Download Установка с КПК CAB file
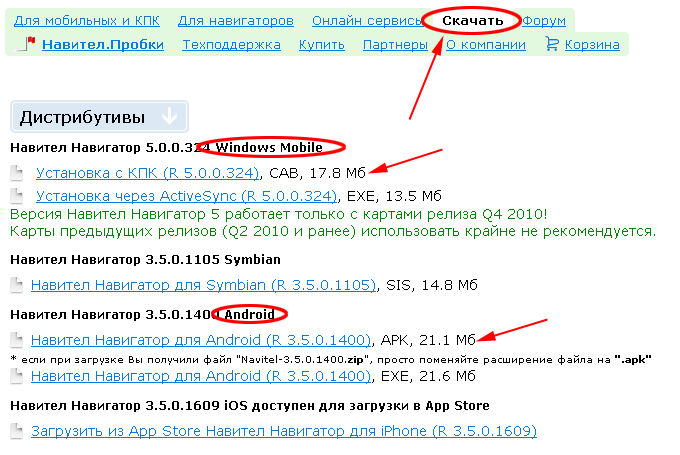This screenshot has height=455, width=680. 147,173
